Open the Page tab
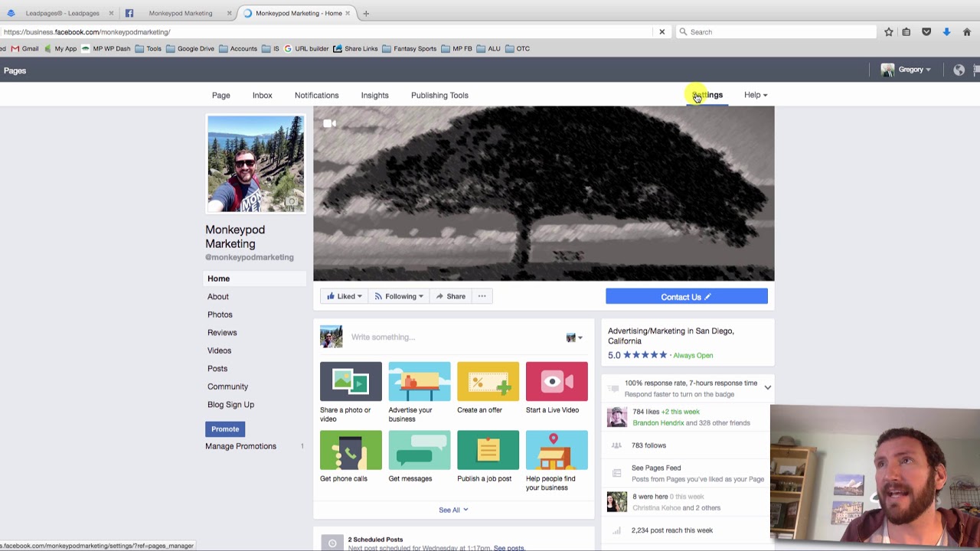980x551 pixels. pyautogui.click(x=220, y=96)
